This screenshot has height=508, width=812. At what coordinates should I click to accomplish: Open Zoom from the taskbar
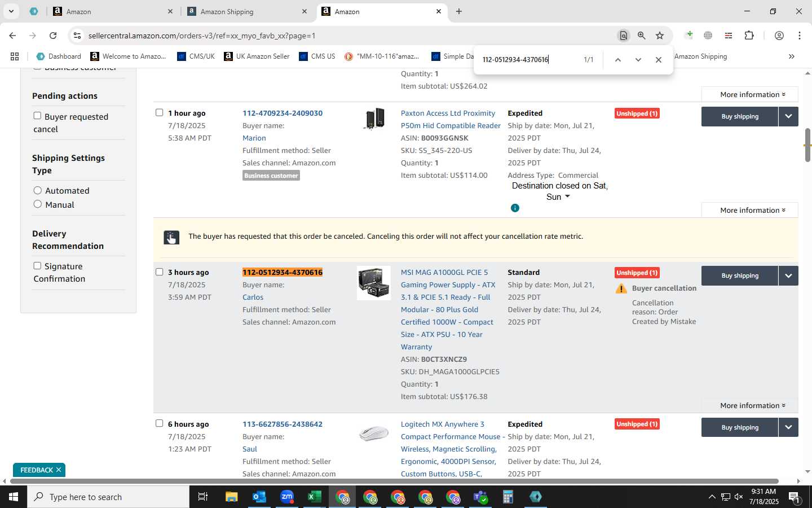click(287, 497)
